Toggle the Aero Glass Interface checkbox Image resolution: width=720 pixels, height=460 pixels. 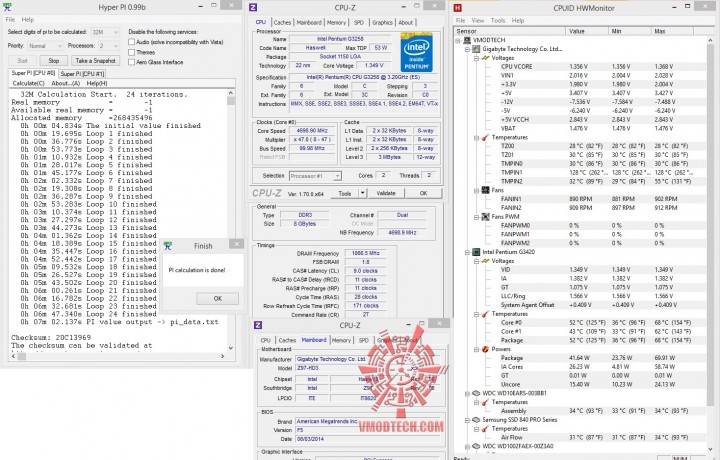coord(131,62)
